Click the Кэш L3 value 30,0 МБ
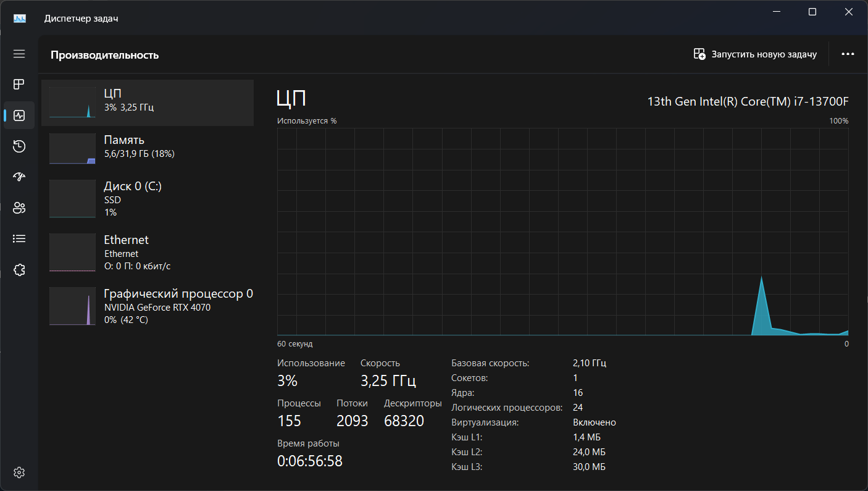Screen dimensions: 868x491 point(590,467)
